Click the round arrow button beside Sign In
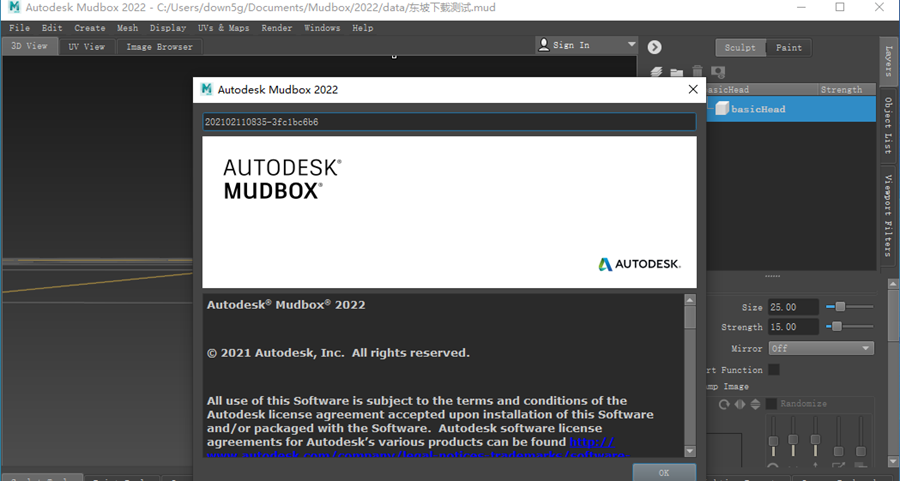Viewport: 900px width, 481px height. point(654,47)
